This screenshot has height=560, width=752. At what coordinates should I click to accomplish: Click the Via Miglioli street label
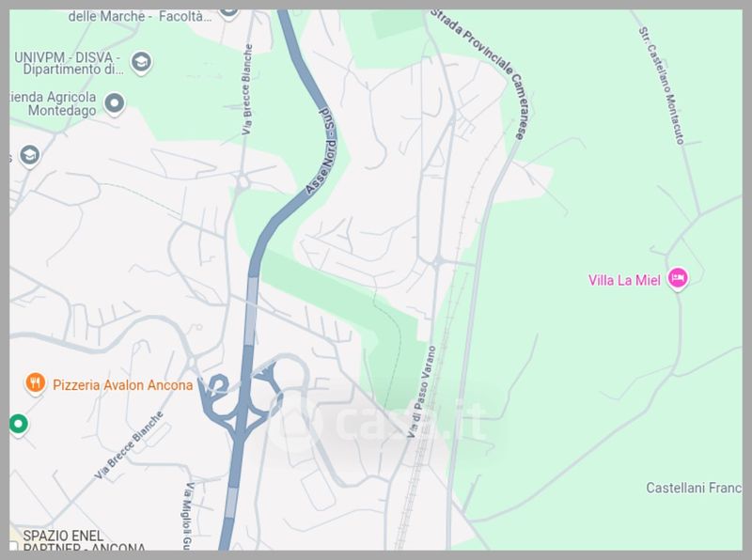point(189,516)
